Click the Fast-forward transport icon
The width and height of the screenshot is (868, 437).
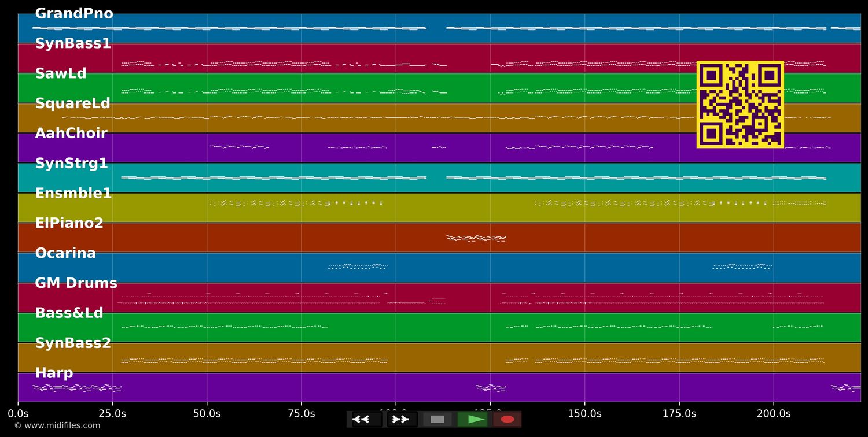click(x=400, y=419)
